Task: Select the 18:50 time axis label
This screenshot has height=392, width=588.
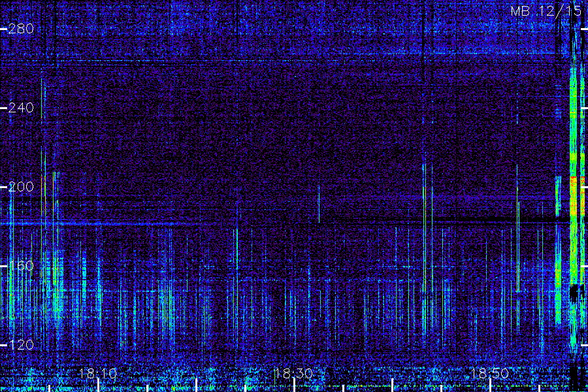Action: pyautogui.click(x=489, y=374)
